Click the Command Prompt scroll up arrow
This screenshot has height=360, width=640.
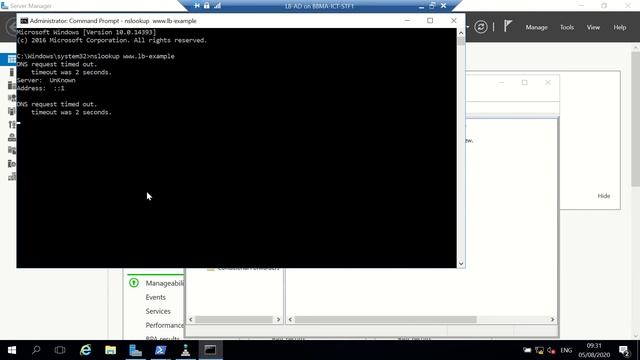(461, 33)
